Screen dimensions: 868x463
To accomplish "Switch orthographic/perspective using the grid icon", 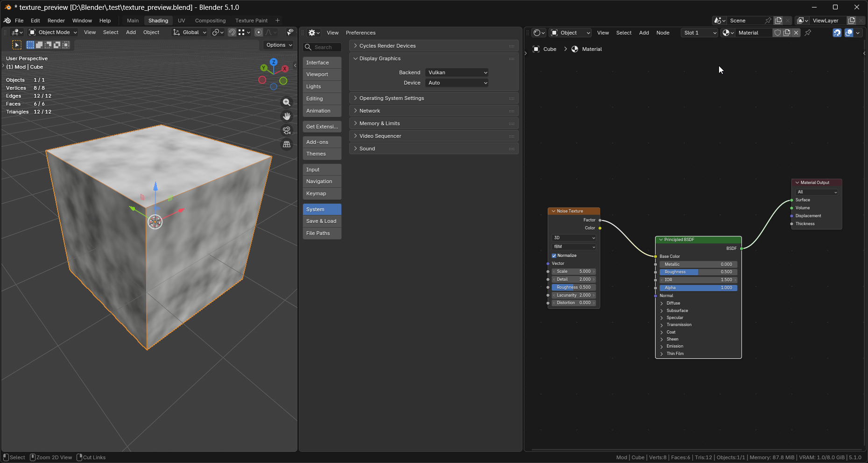I will point(287,144).
